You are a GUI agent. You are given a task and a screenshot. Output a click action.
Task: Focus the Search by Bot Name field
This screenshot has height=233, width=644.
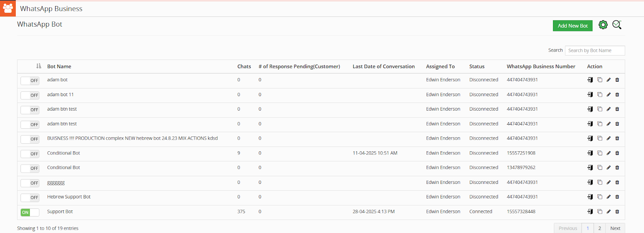pyautogui.click(x=595, y=50)
